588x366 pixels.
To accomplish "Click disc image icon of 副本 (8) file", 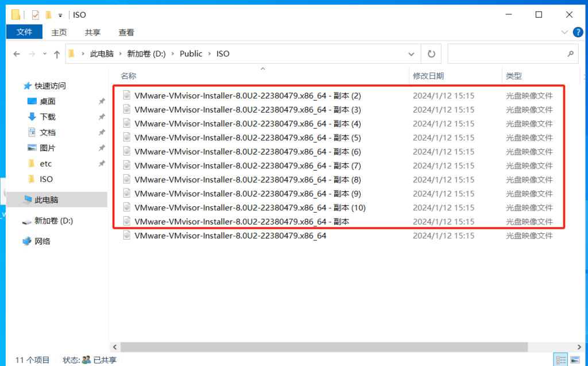I will coord(127,179).
